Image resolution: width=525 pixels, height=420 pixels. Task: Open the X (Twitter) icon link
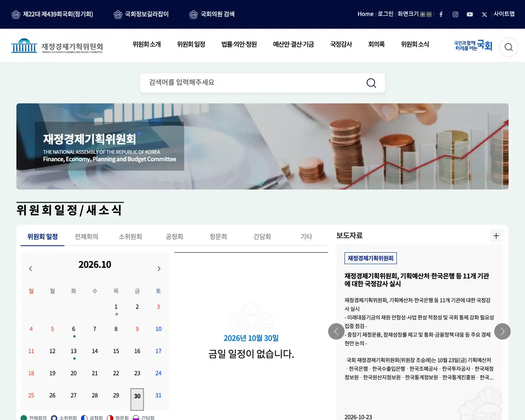(484, 14)
